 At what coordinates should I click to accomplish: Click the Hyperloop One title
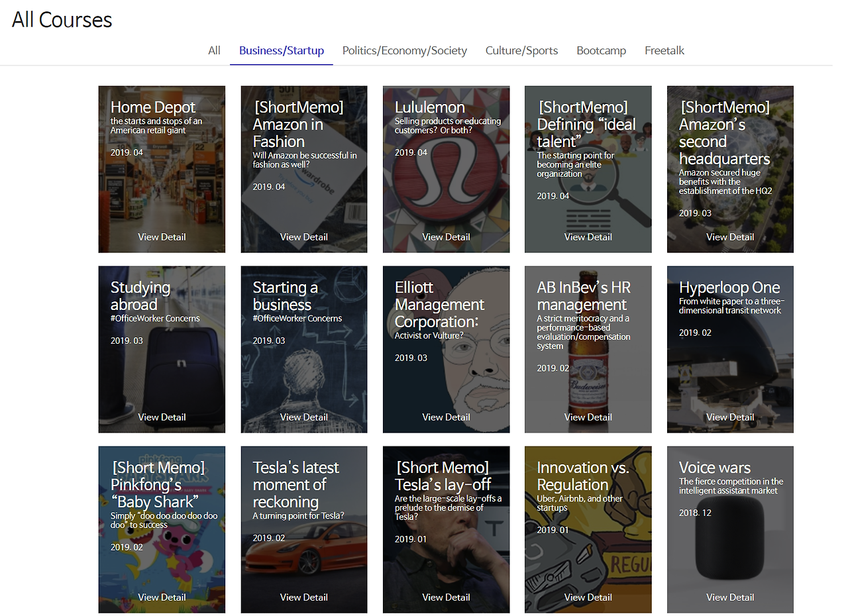[x=729, y=287]
